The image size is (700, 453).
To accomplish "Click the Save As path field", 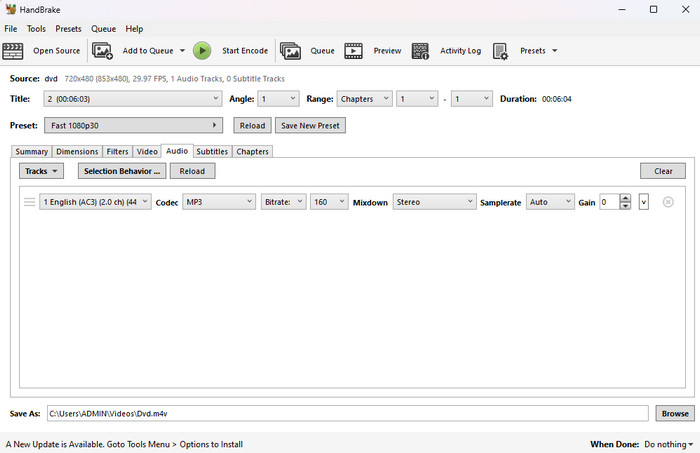I will [x=347, y=414].
